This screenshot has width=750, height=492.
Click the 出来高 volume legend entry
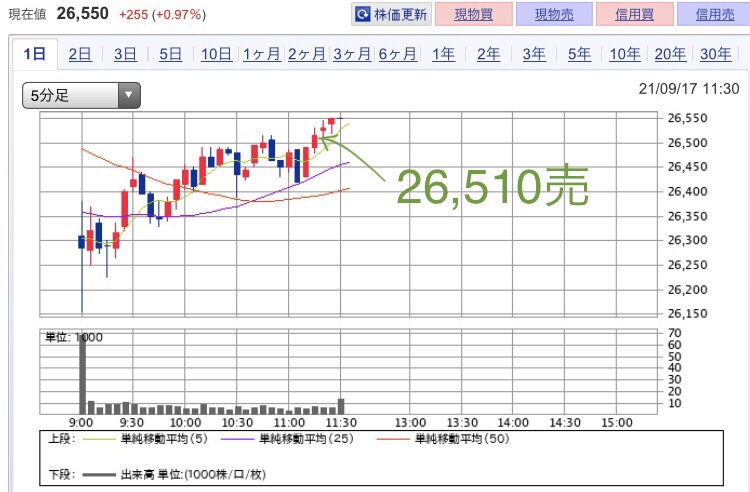174,474
